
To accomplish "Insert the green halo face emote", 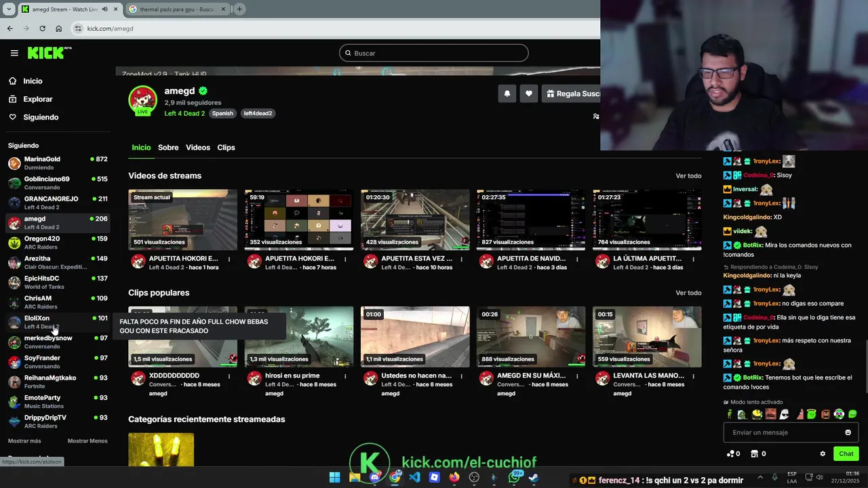I will click(x=812, y=414).
